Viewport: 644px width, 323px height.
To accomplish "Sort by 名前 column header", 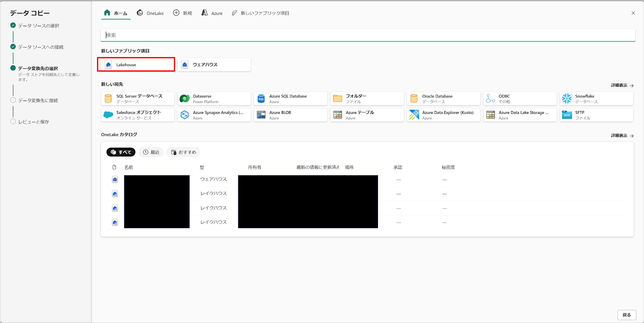I will click(129, 167).
